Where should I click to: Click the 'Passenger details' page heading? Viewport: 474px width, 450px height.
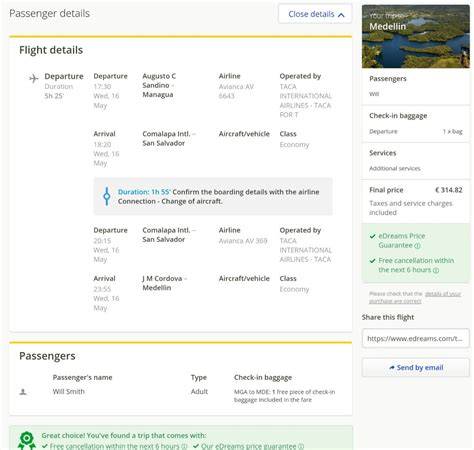49,13
